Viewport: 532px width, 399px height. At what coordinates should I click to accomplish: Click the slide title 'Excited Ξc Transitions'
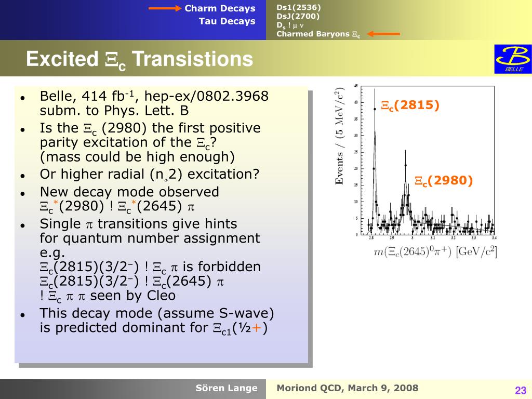(139, 59)
